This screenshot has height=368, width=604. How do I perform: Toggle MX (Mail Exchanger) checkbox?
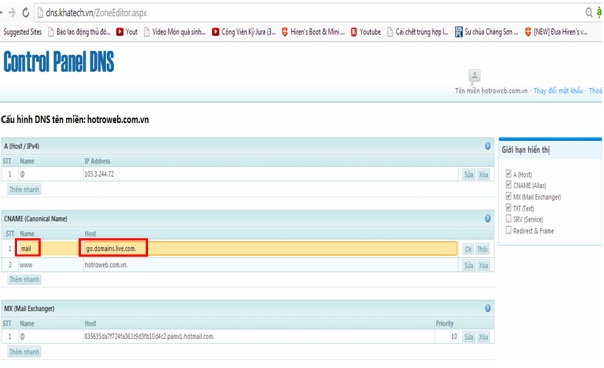(x=508, y=197)
